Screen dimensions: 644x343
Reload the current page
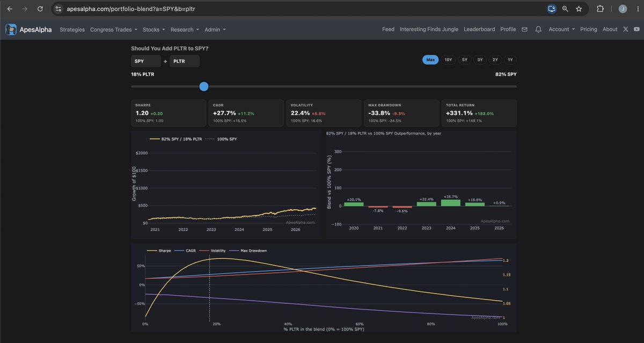[40, 9]
